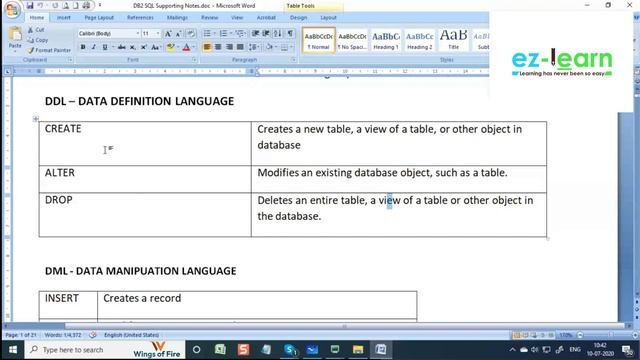Cut the selected text

pos(36,30)
